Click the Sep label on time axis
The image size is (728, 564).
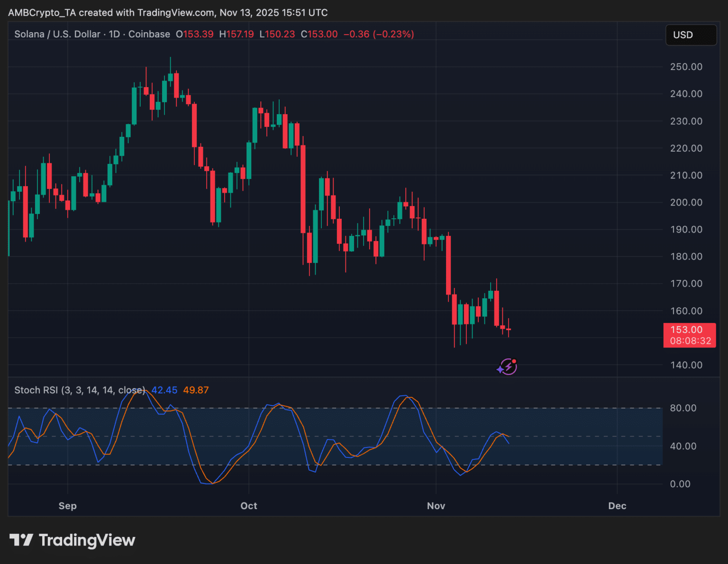68,506
